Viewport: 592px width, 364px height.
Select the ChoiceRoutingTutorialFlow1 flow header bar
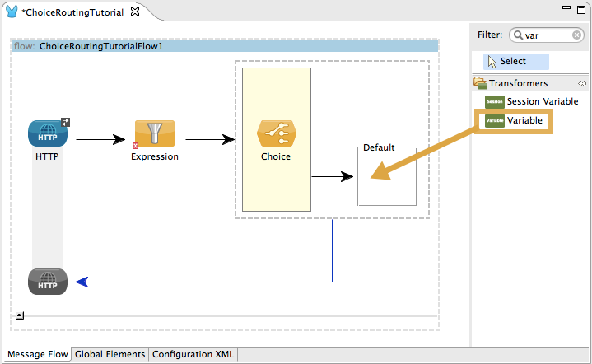tap(224, 46)
